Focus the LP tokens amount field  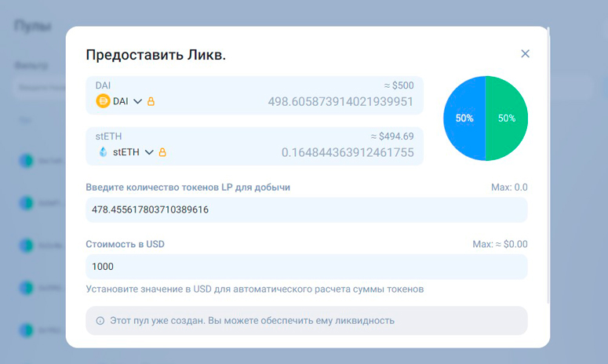(306, 209)
